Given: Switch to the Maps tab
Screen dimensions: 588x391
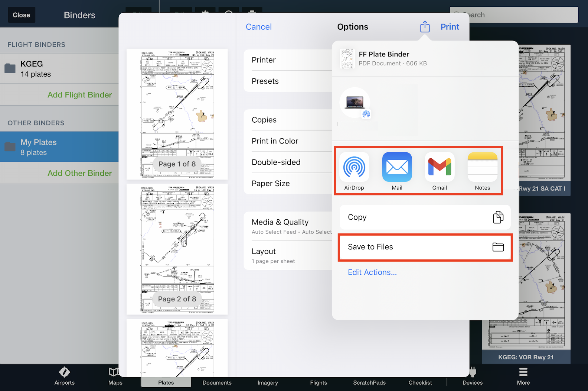Looking at the screenshot, I should [x=115, y=377].
